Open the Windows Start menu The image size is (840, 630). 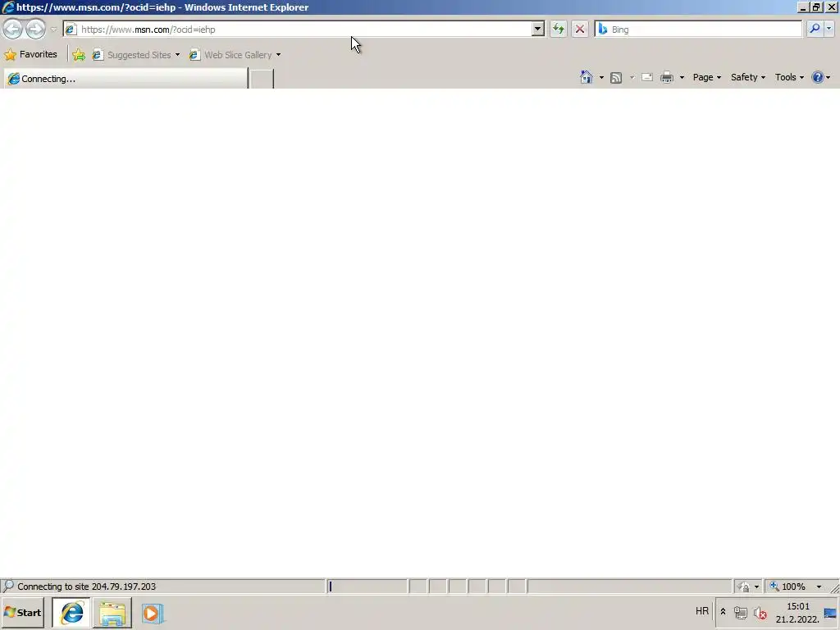pyautogui.click(x=22, y=613)
